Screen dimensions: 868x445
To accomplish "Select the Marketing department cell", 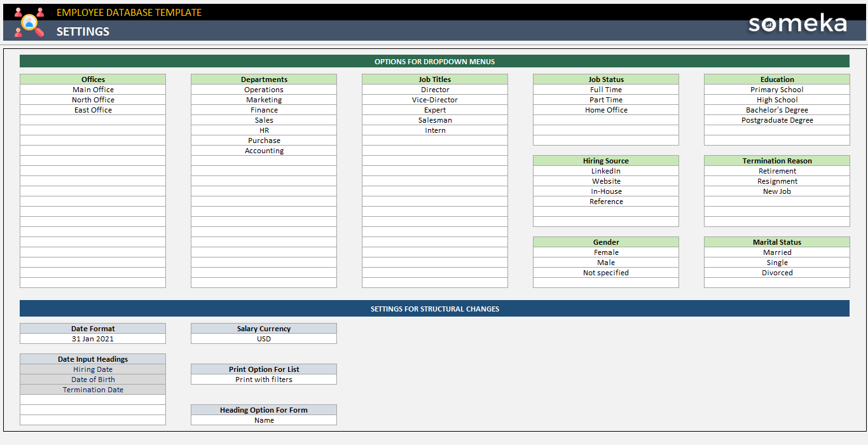I will [x=263, y=99].
